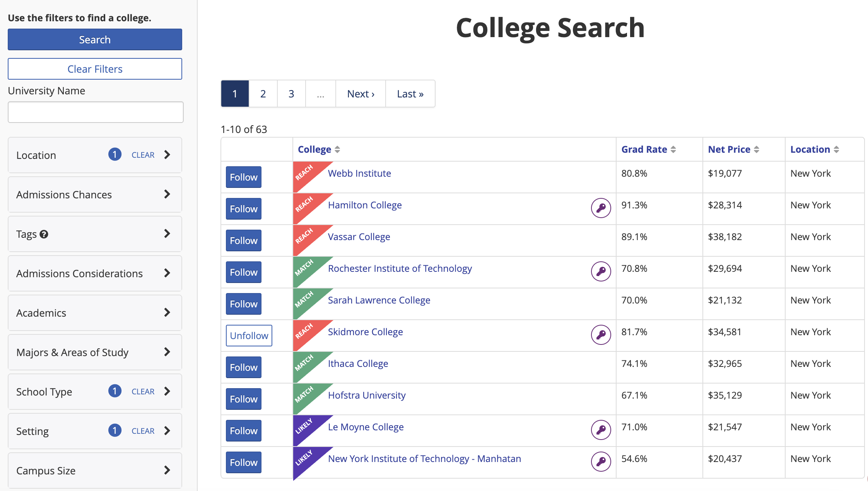Go to results page 2
The image size is (868, 491).
(x=263, y=94)
